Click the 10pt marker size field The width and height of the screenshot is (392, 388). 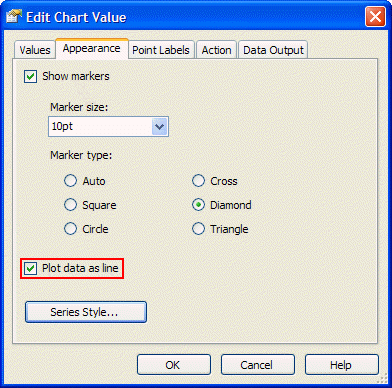108,127
